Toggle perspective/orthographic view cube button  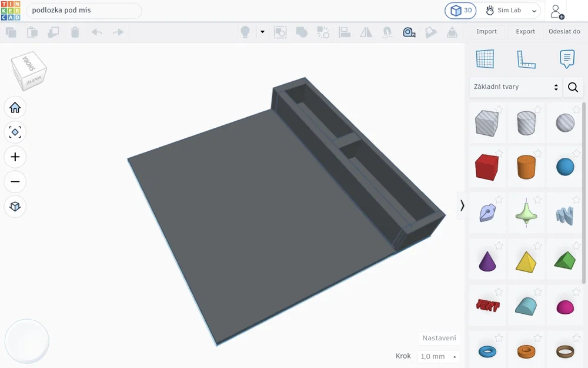(15, 206)
